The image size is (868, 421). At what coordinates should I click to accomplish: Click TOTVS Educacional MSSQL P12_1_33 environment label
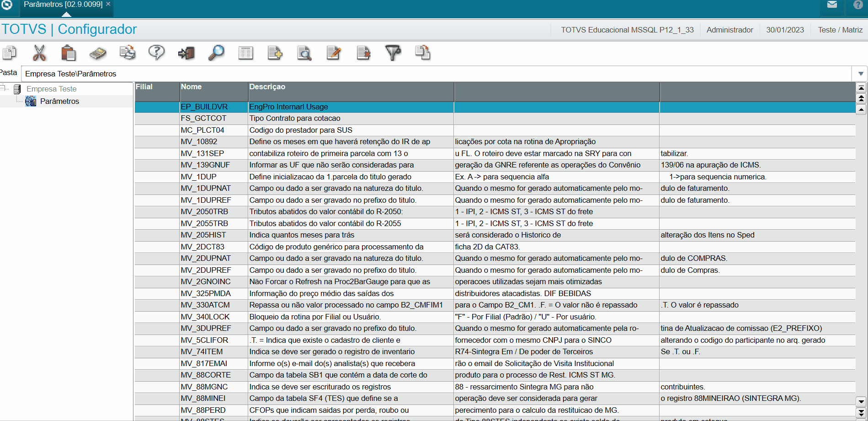click(627, 30)
